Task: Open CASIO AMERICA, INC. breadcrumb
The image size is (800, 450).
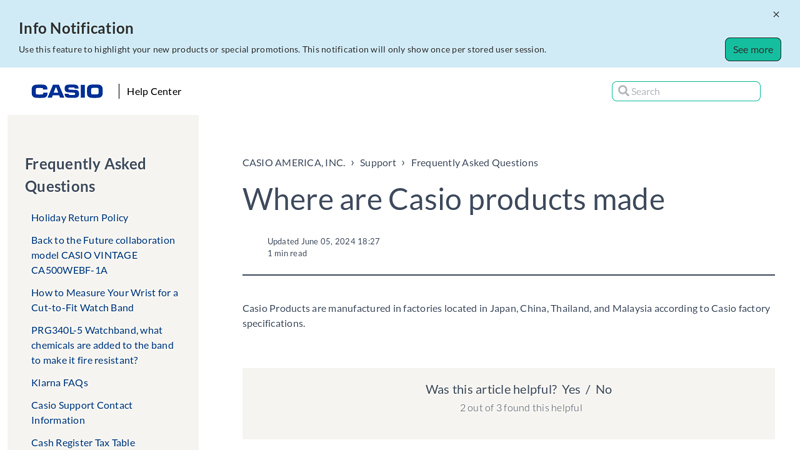Action: point(294,163)
